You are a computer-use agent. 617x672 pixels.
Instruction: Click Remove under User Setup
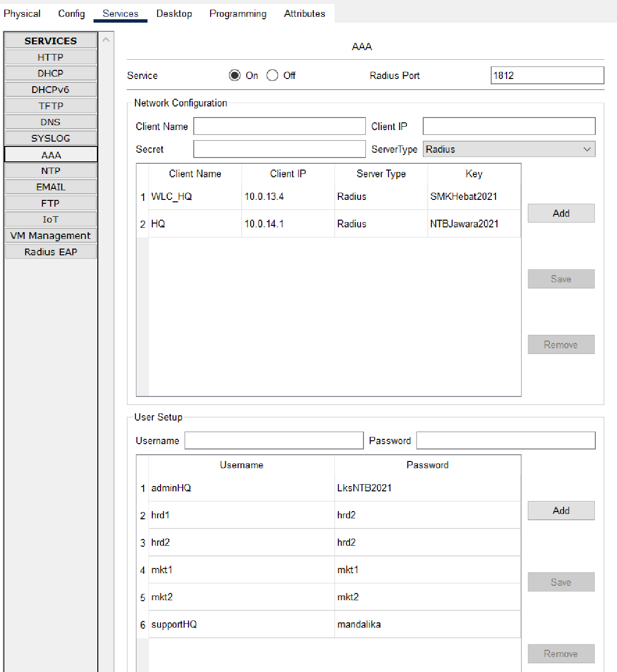tap(561, 654)
